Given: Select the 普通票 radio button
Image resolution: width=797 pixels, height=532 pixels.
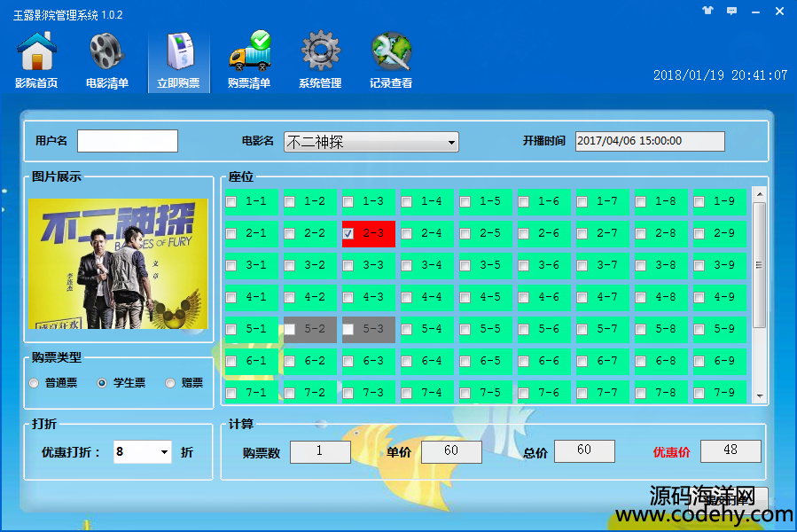Looking at the screenshot, I should [34, 383].
